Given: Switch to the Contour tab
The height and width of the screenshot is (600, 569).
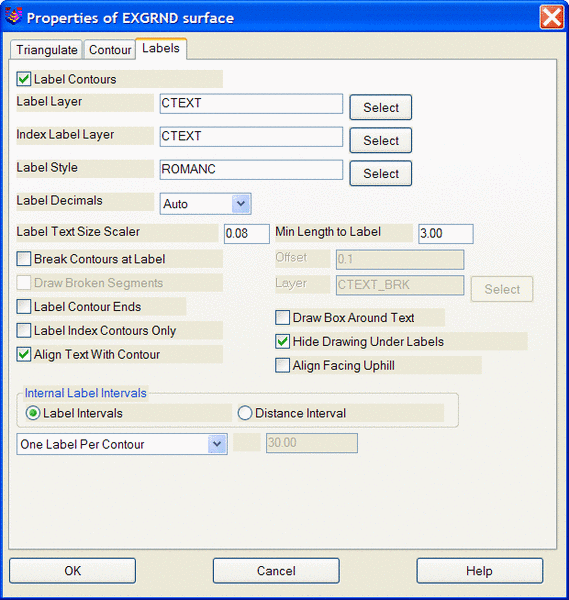Looking at the screenshot, I should pos(110,50).
